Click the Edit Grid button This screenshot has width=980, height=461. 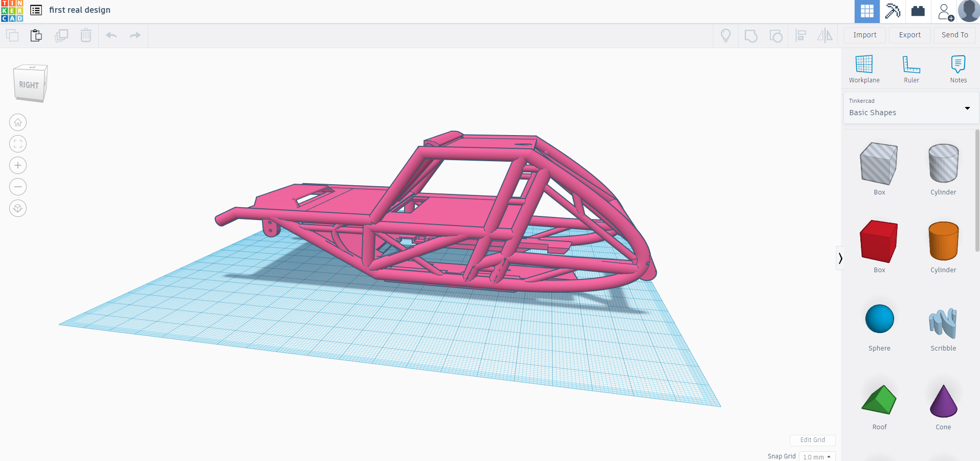pyautogui.click(x=813, y=440)
